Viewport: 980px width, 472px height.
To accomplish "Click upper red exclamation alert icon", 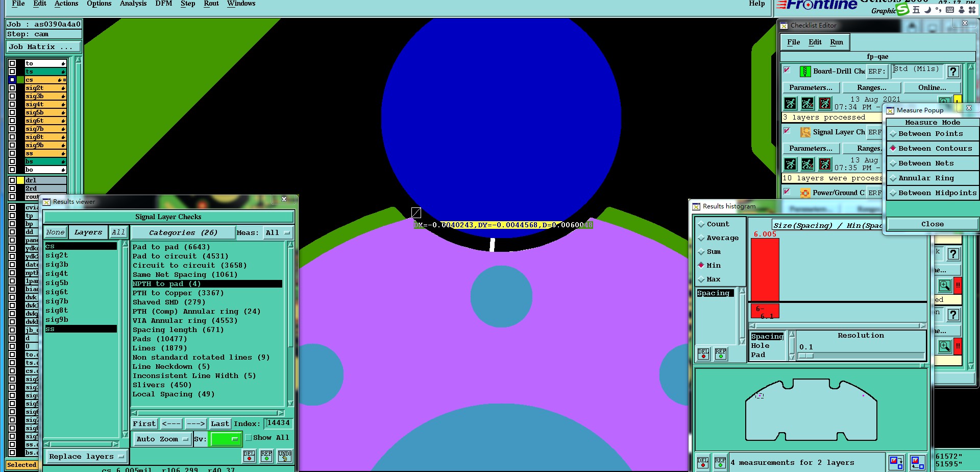I will pyautogui.click(x=958, y=286).
